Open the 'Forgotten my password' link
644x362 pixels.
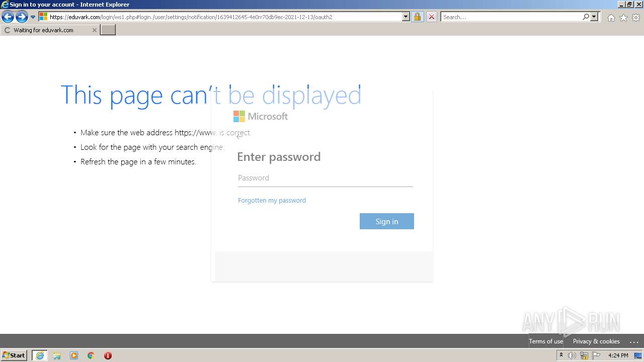coord(272,200)
